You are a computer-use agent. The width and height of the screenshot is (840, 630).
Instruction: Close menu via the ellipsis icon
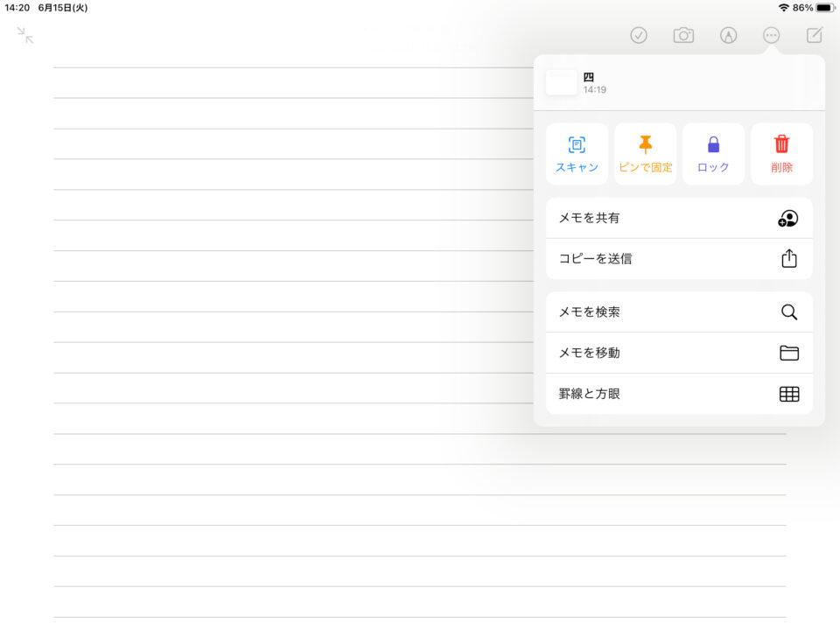pos(771,36)
